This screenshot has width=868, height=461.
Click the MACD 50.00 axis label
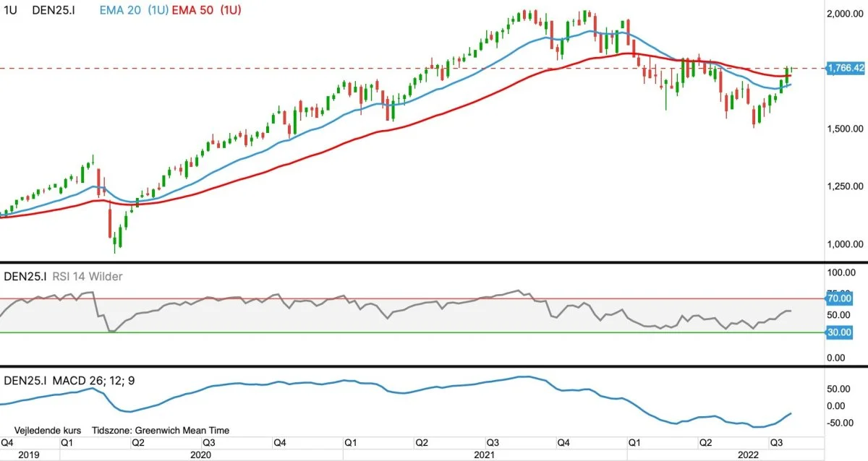[x=839, y=389]
